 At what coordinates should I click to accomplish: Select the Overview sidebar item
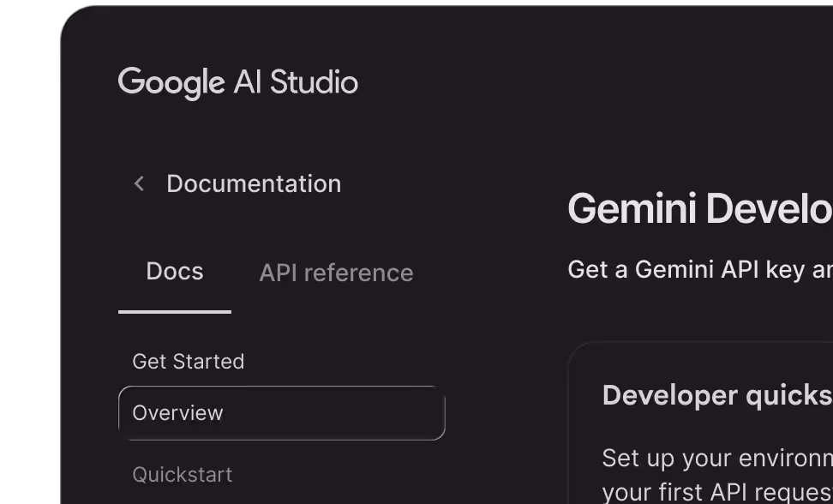[282, 413]
